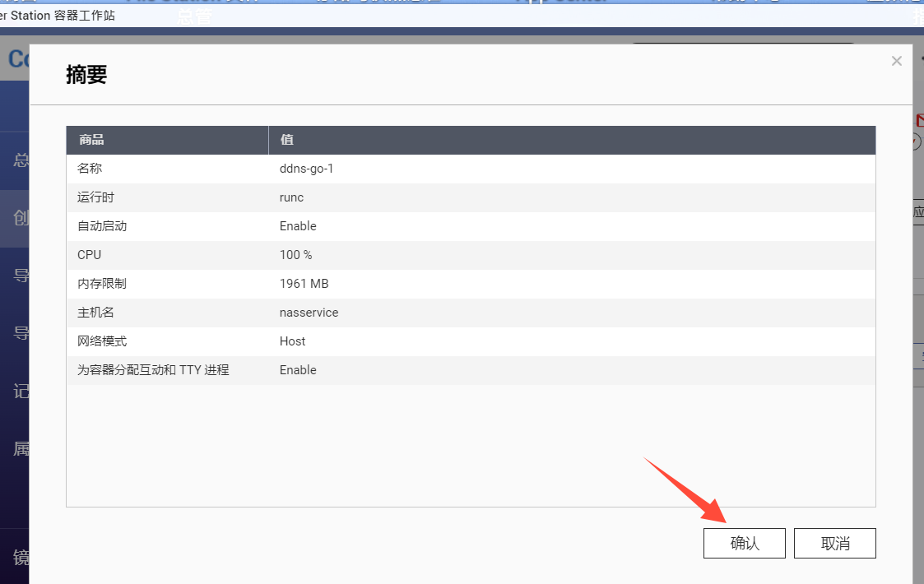The width and height of the screenshot is (924, 584).
Task: Click the 名称 row label
Action: [x=90, y=169]
